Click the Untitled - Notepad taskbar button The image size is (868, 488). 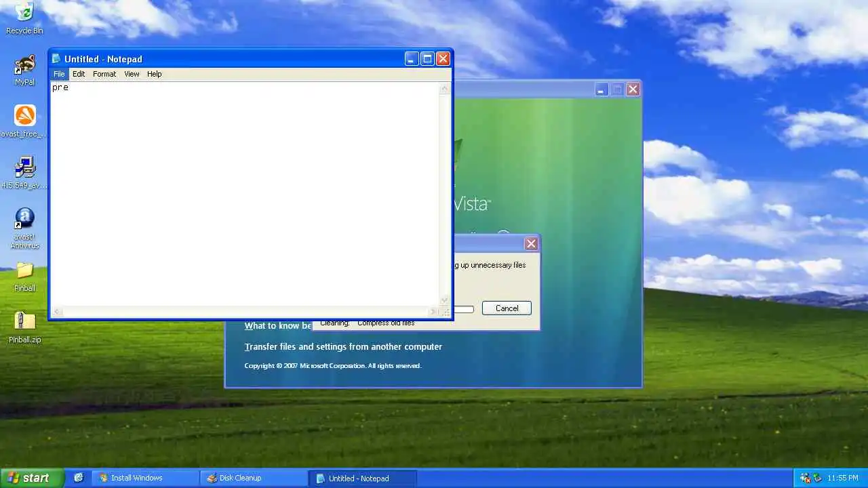click(x=363, y=478)
